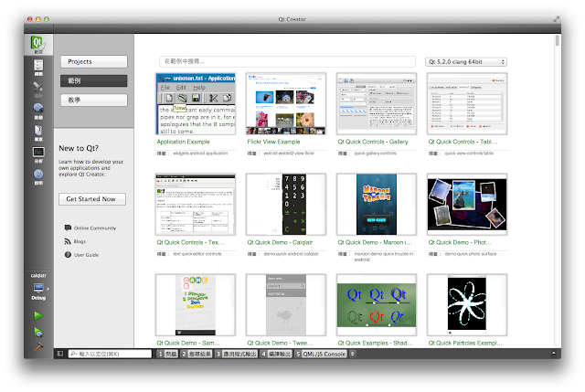
Task: Click the examples search input field
Action: coord(287,61)
